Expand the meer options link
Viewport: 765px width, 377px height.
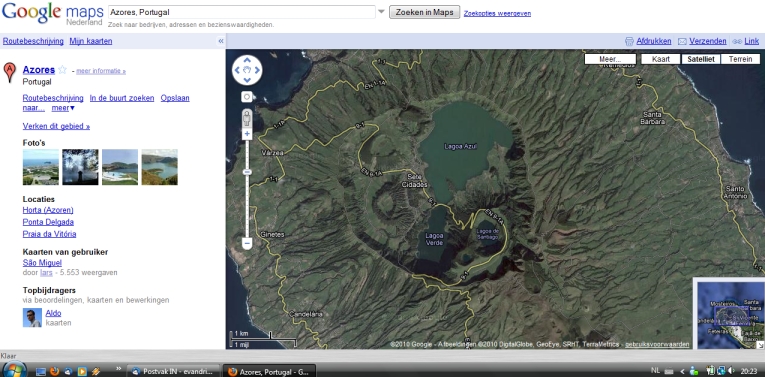point(63,108)
